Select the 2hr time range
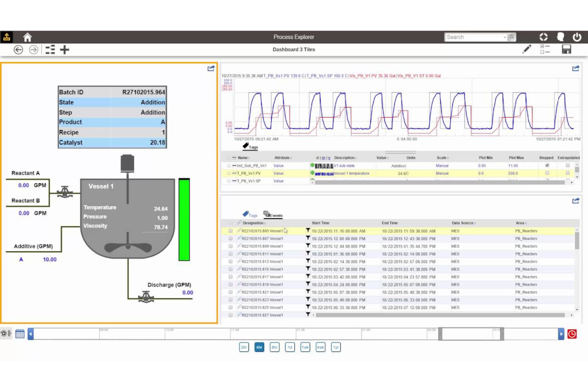The height and width of the screenshot is (392, 588). pyautogui.click(x=244, y=347)
